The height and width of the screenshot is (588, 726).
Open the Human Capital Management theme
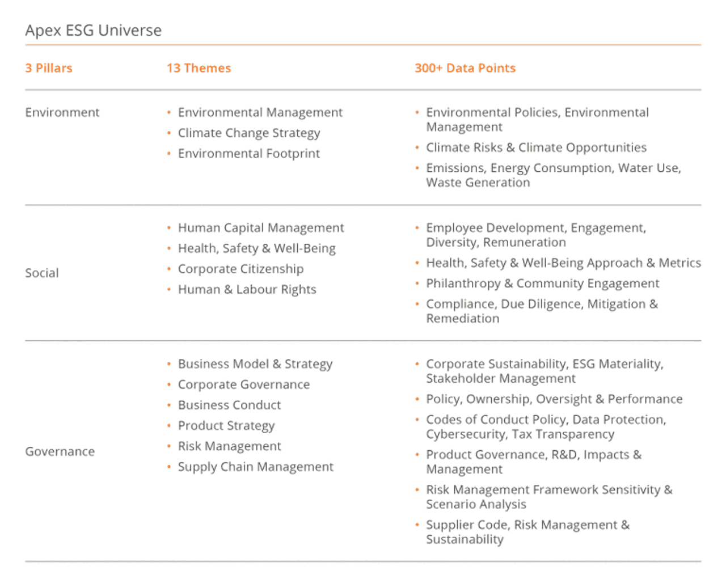tap(261, 227)
